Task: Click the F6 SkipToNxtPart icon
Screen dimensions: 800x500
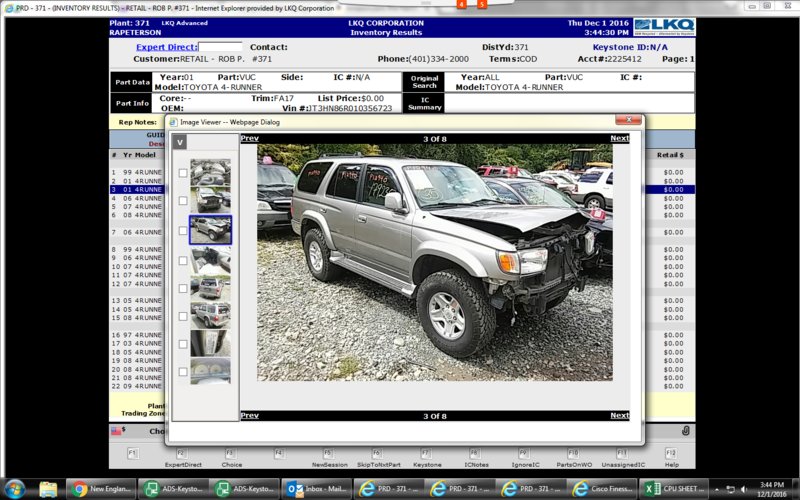Action: coord(378,453)
